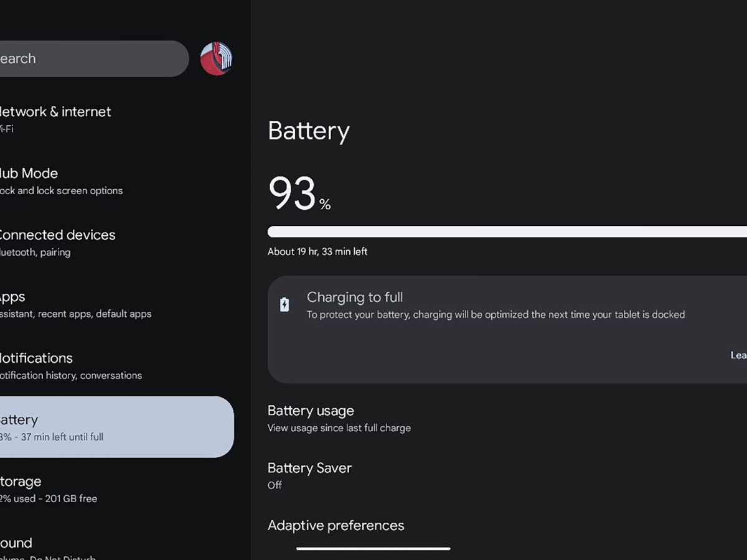Open Adaptive preferences
Image resolution: width=747 pixels, height=560 pixels.
pos(336,526)
